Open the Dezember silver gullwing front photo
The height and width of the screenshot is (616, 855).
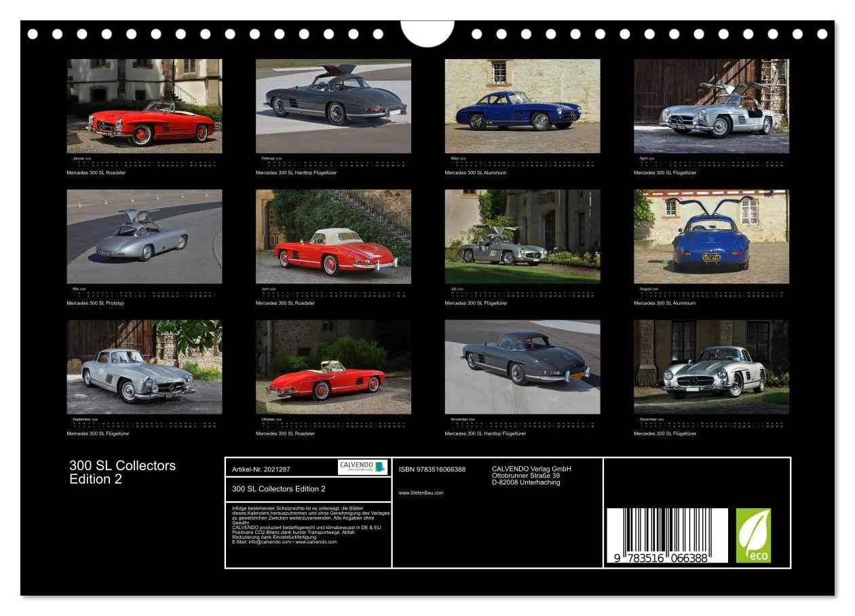coord(712,367)
